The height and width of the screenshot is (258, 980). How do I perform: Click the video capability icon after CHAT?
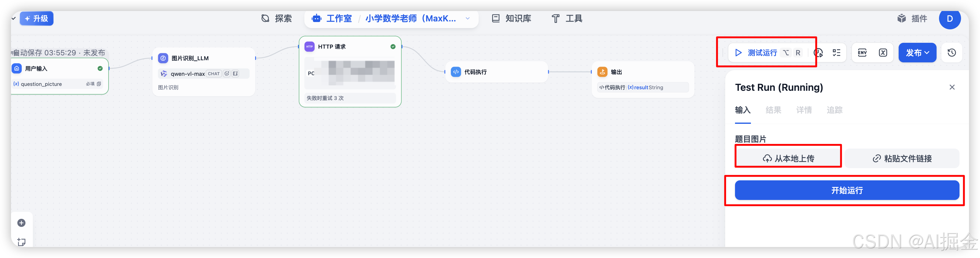(x=236, y=74)
